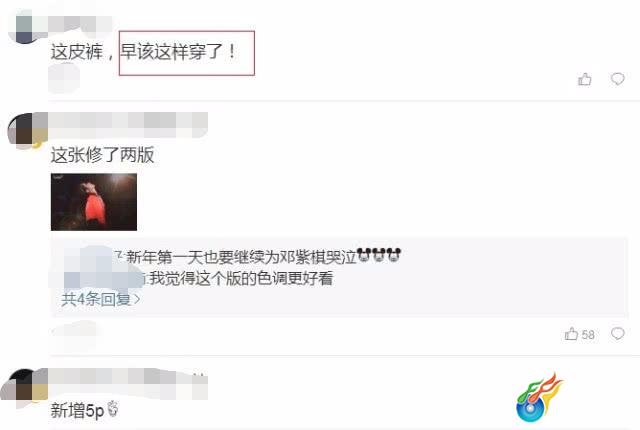Like the 这皮裤 comment with thumbs-up
The image size is (640, 430).
584,79
